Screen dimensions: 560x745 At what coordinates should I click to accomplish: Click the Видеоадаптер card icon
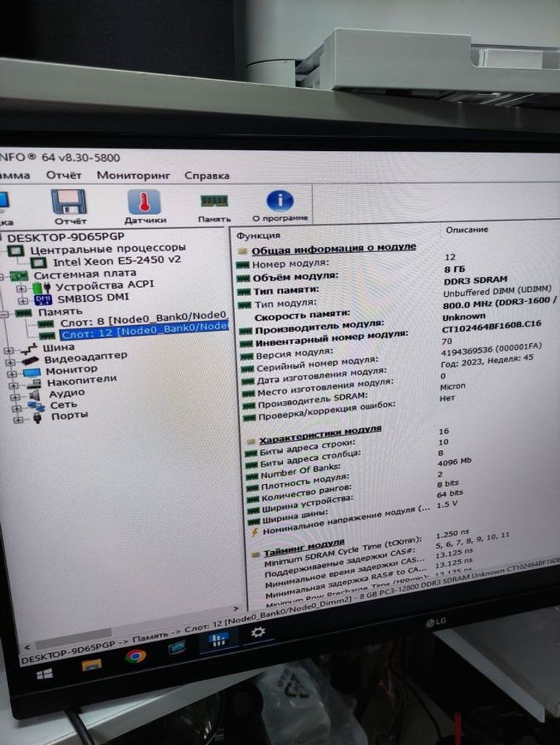[30, 361]
